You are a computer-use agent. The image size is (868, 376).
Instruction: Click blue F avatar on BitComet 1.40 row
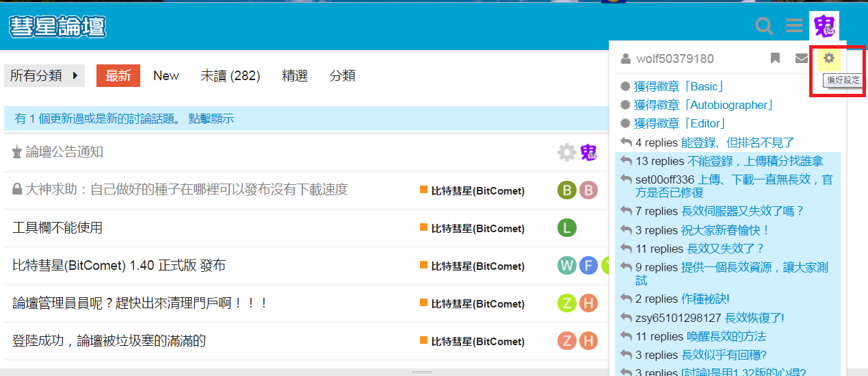pos(588,266)
